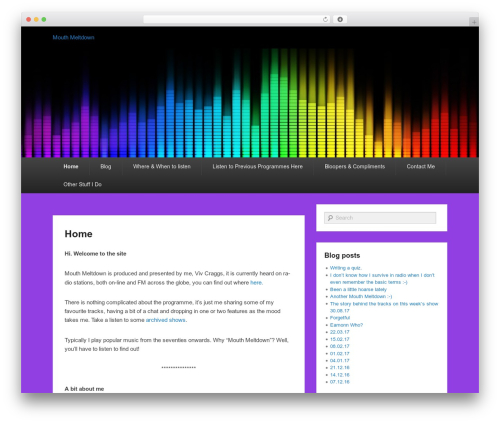The image size is (500, 423).
Task: Open the Other Stuff I Do menu item
Action: click(x=82, y=184)
